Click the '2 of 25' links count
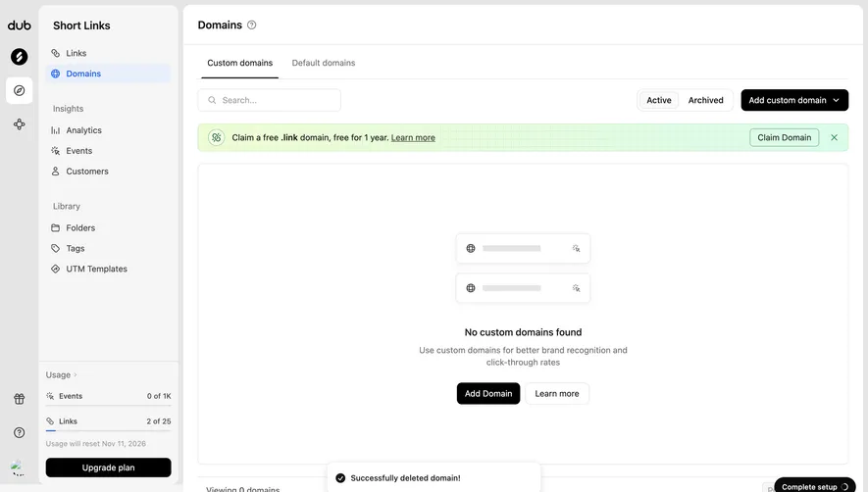Viewport: 868px width, 492px height. click(159, 421)
